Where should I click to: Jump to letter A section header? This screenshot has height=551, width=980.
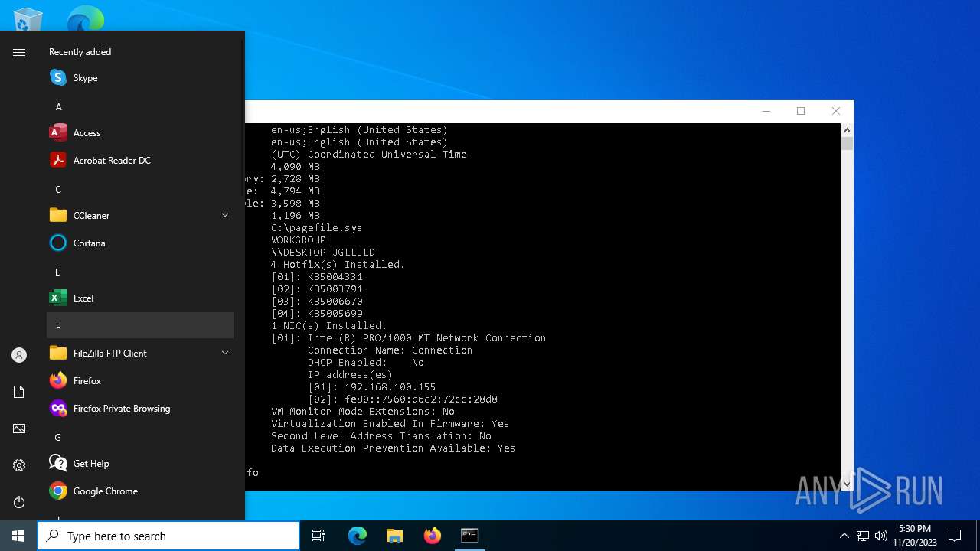click(140, 107)
